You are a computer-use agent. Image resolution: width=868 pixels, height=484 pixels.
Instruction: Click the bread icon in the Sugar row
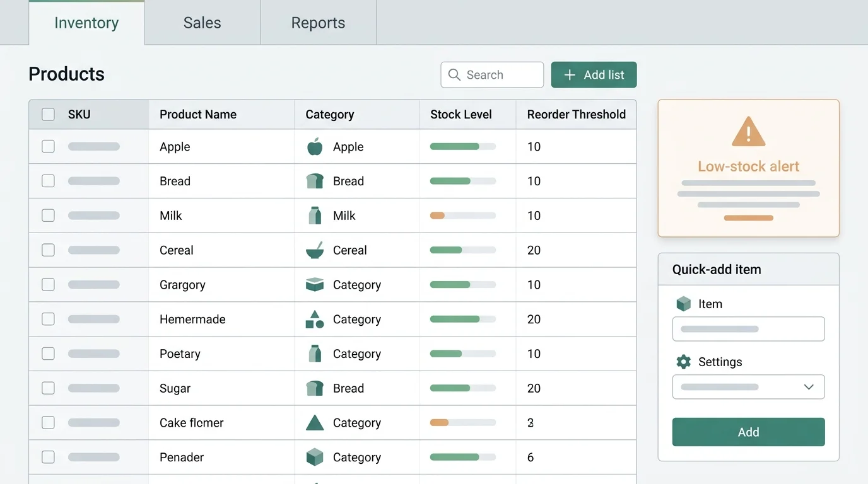click(x=315, y=388)
